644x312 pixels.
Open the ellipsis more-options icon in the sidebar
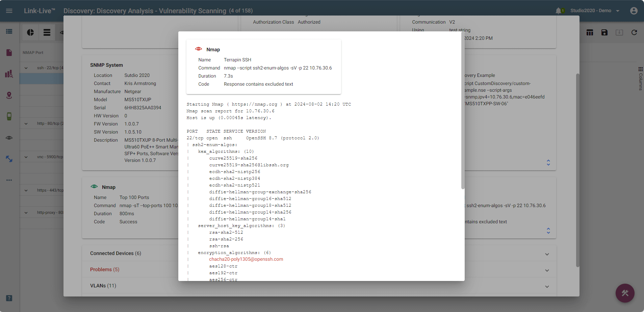tap(9, 180)
